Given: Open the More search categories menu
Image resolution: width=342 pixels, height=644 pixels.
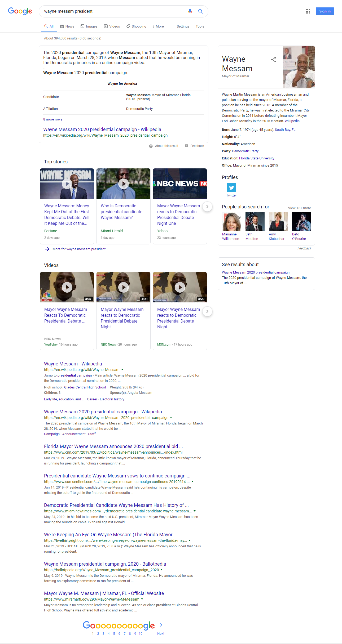Looking at the screenshot, I should click(x=158, y=26).
